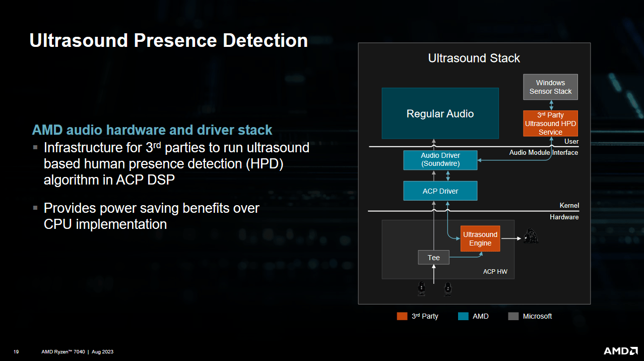Click the right microphone icon under the diagram
This screenshot has width=644, height=361.
click(447, 288)
